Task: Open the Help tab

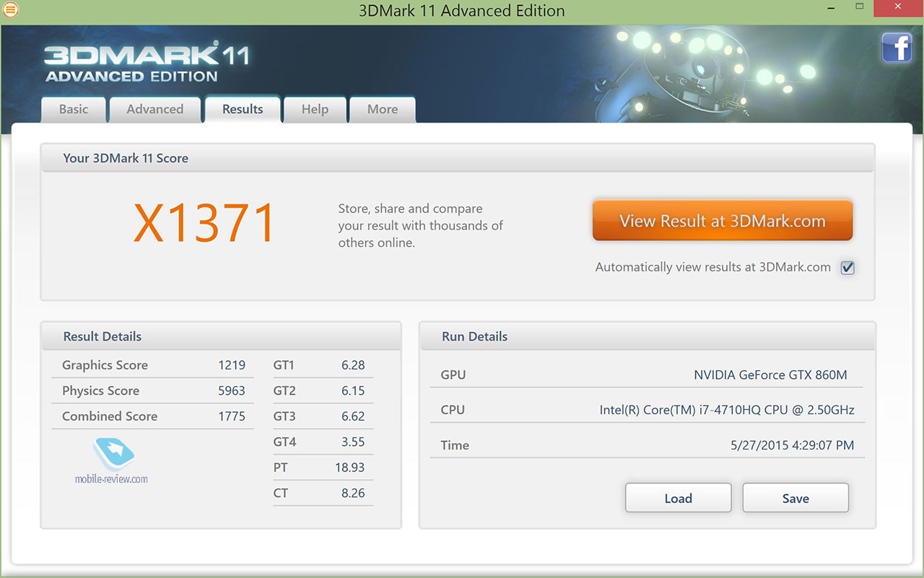Action: [x=315, y=109]
